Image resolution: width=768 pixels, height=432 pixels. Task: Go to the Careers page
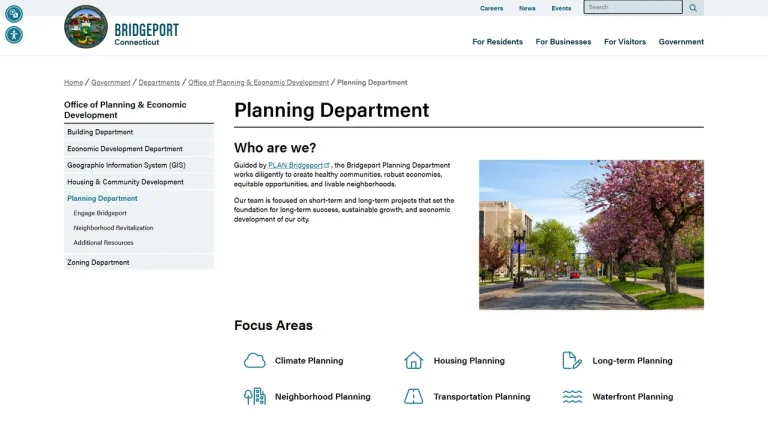[491, 8]
